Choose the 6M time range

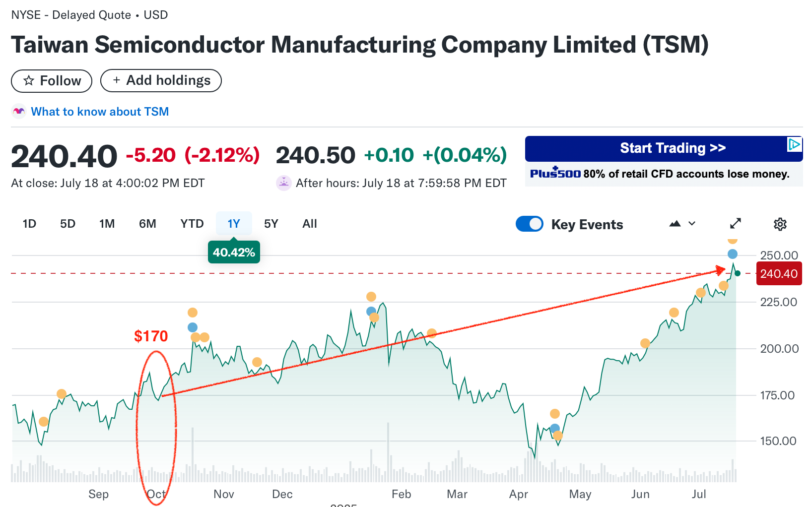[x=147, y=224]
